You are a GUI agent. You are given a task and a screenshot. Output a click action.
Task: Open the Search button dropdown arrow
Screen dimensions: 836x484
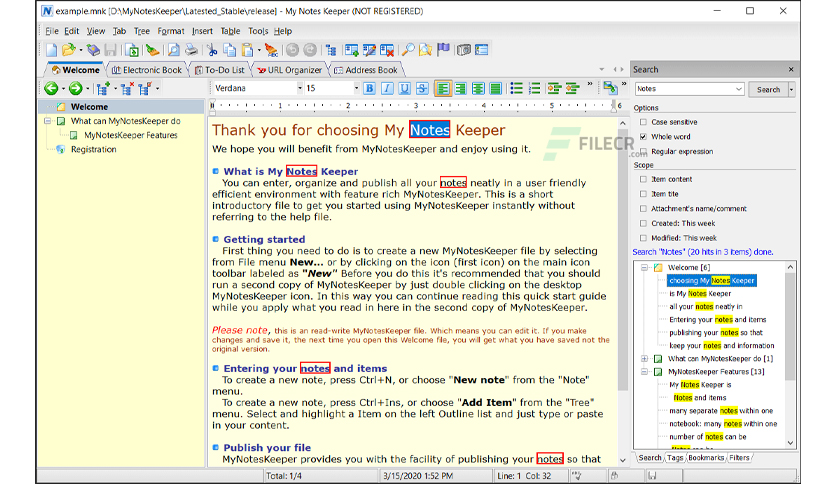(791, 90)
